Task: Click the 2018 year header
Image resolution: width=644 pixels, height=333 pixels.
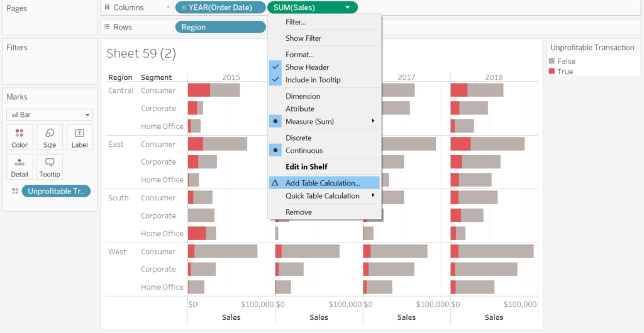Action: (494, 77)
